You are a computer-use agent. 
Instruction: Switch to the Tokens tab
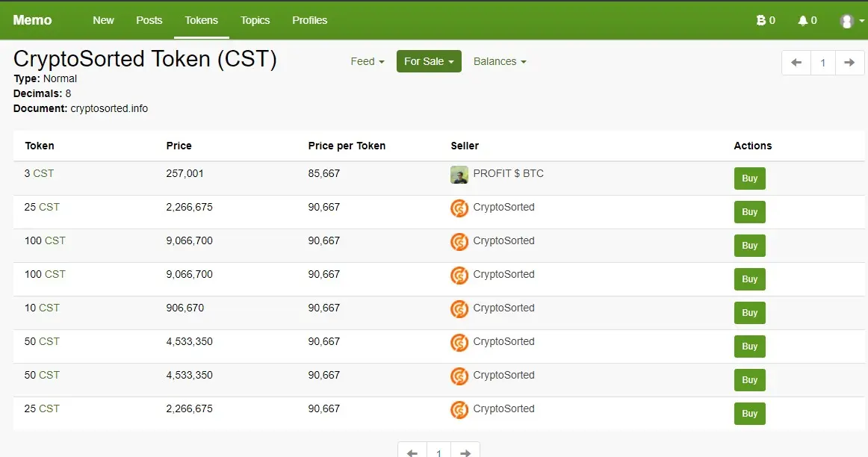202,20
